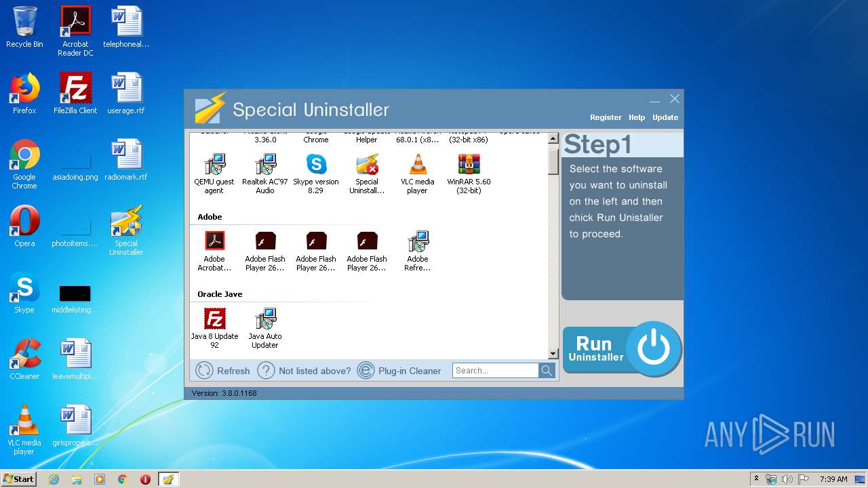Open CCleaner desktop shortcut

pos(24,359)
